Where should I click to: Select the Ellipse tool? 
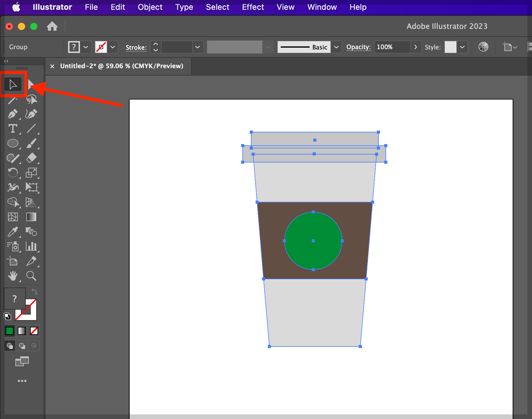click(13, 143)
